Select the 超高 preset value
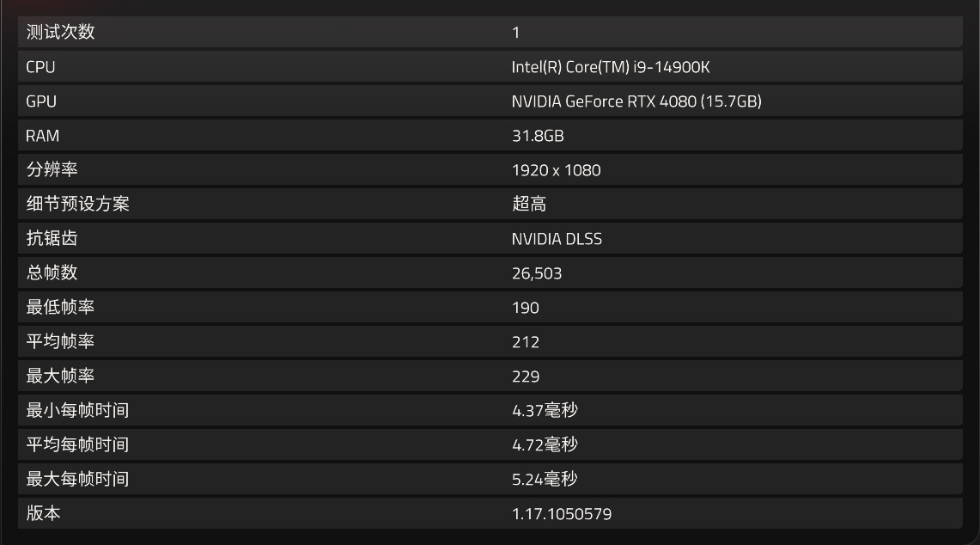Viewport: 980px width, 545px height. click(529, 205)
